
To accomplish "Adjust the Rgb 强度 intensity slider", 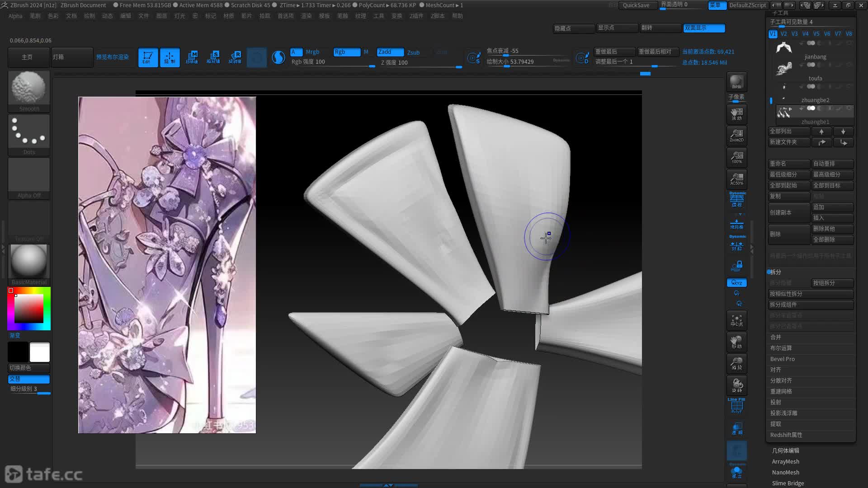I will pos(333,62).
